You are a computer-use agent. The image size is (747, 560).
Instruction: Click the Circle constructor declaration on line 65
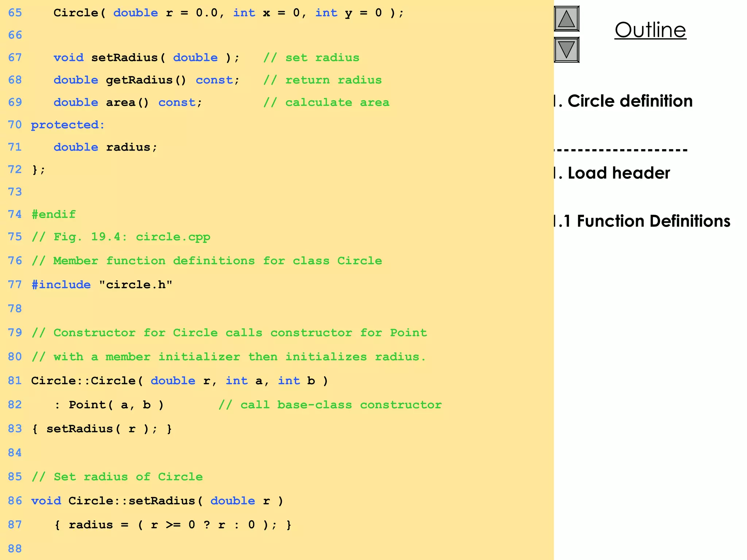[x=229, y=13]
